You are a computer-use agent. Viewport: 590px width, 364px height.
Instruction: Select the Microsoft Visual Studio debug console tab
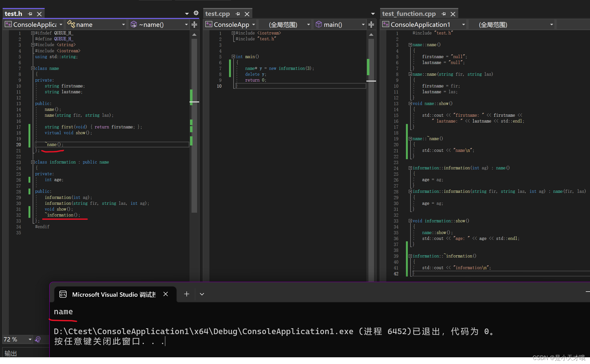click(114, 294)
